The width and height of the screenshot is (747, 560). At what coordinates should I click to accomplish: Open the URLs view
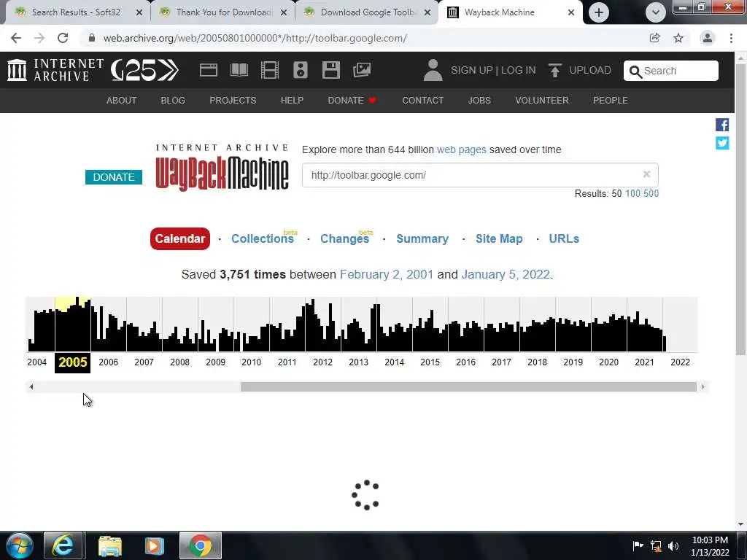(x=564, y=238)
